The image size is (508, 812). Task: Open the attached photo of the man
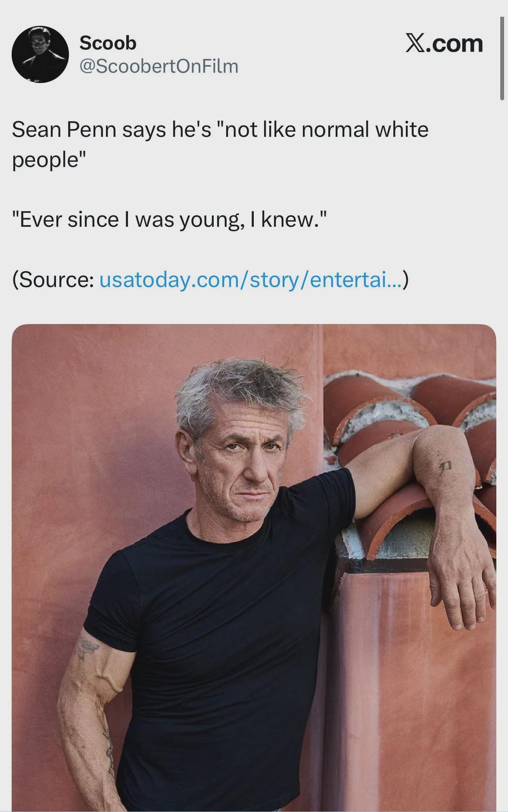click(x=254, y=568)
